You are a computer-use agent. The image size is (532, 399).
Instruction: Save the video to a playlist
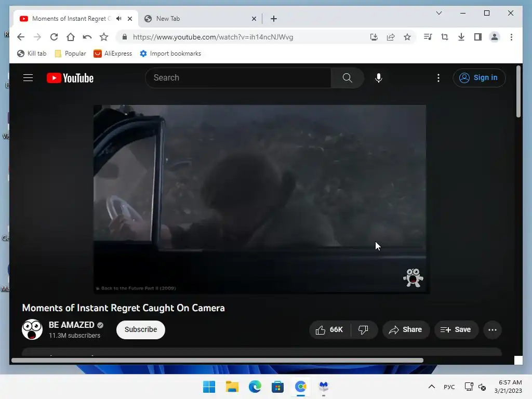[456, 330]
